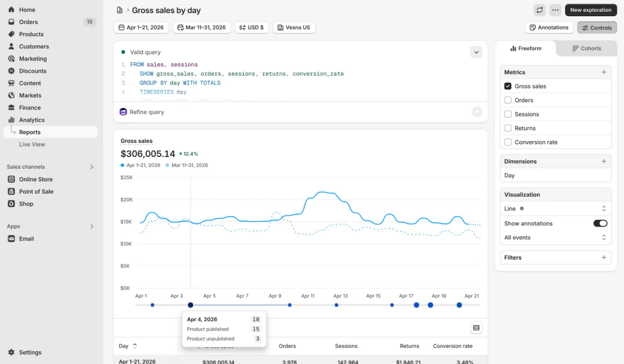Click the Gross sales chart heading
624x364 pixels.
[137, 141]
